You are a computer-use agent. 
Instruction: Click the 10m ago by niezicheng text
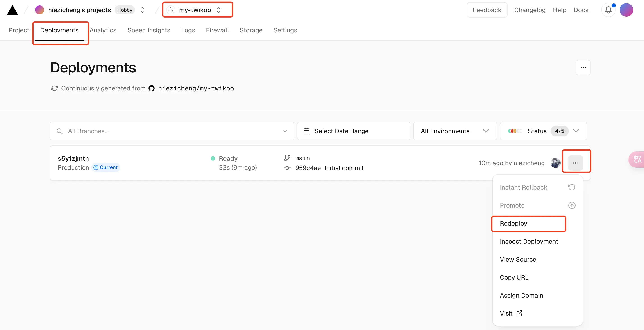point(512,163)
